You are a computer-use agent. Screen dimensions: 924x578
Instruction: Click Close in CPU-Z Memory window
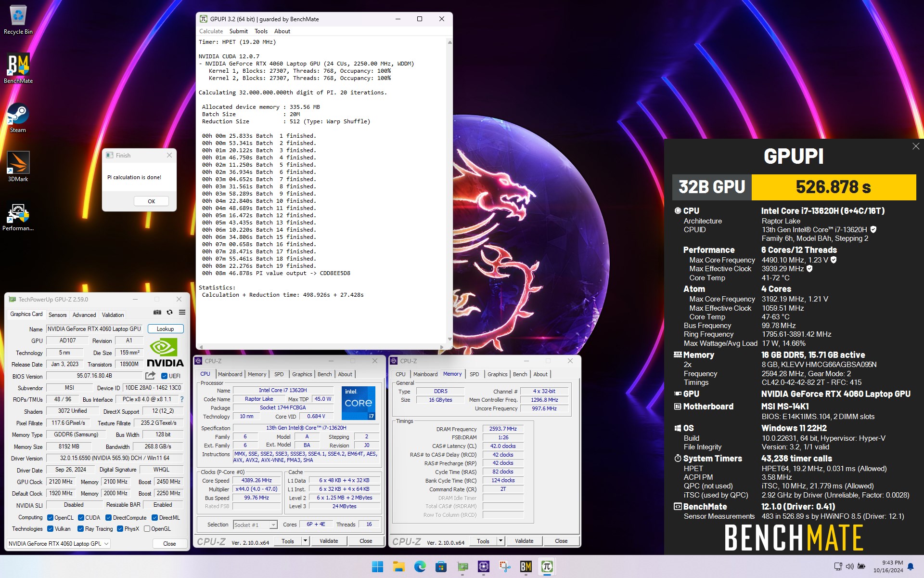561,541
